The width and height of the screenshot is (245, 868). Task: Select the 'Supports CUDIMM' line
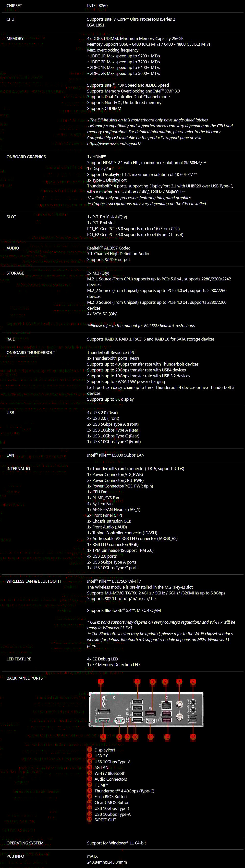click(104, 108)
